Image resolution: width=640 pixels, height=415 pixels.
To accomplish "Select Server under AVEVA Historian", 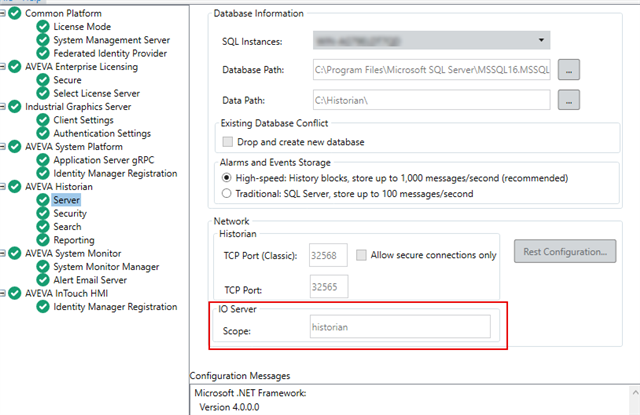I will [67, 200].
